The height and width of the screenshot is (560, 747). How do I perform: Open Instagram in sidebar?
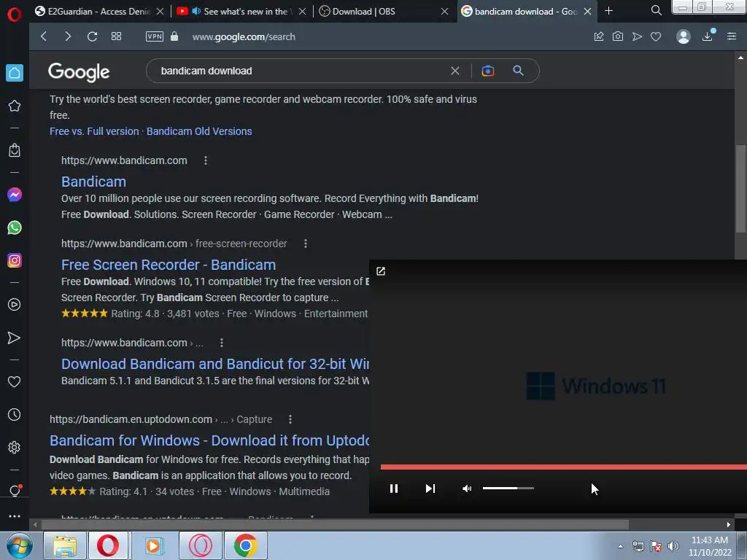tap(15, 260)
